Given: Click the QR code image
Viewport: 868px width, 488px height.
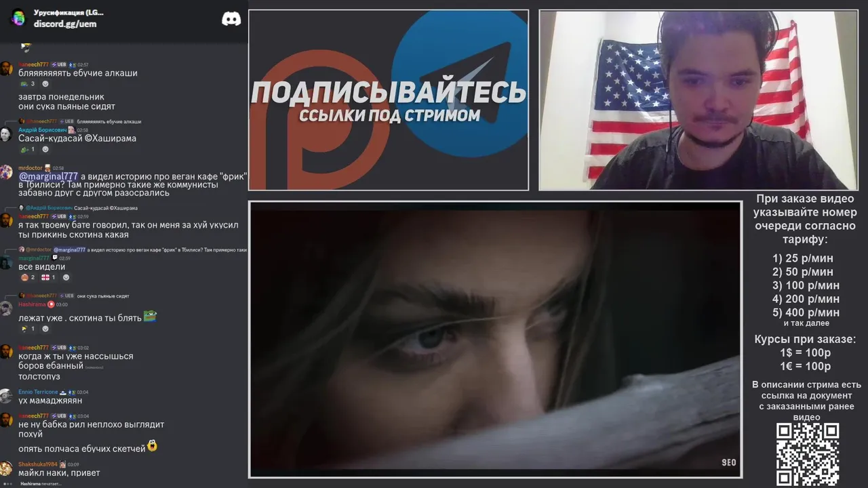Looking at the screenshot, I should 808,455.
